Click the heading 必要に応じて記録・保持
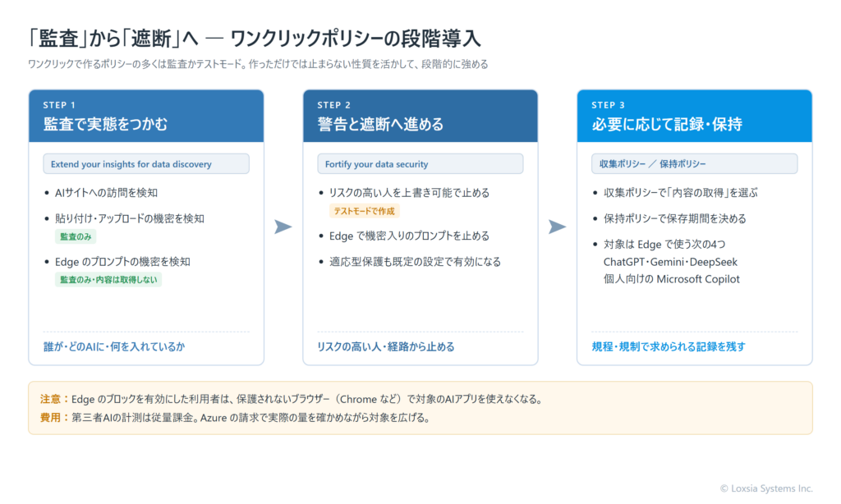 point(667,125)
